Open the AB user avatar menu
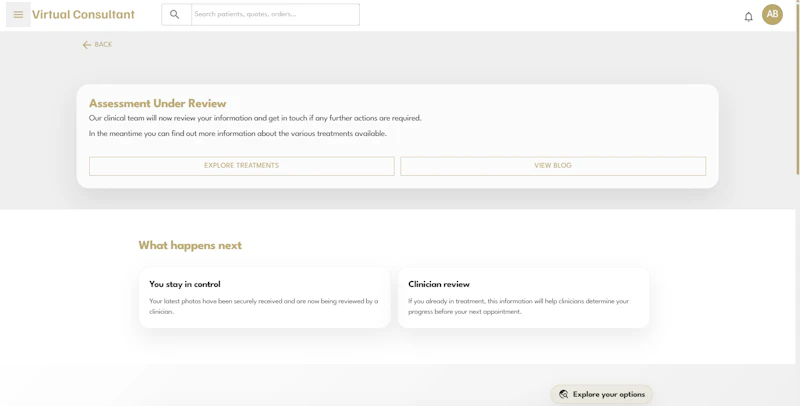 (x=772, y=14)
